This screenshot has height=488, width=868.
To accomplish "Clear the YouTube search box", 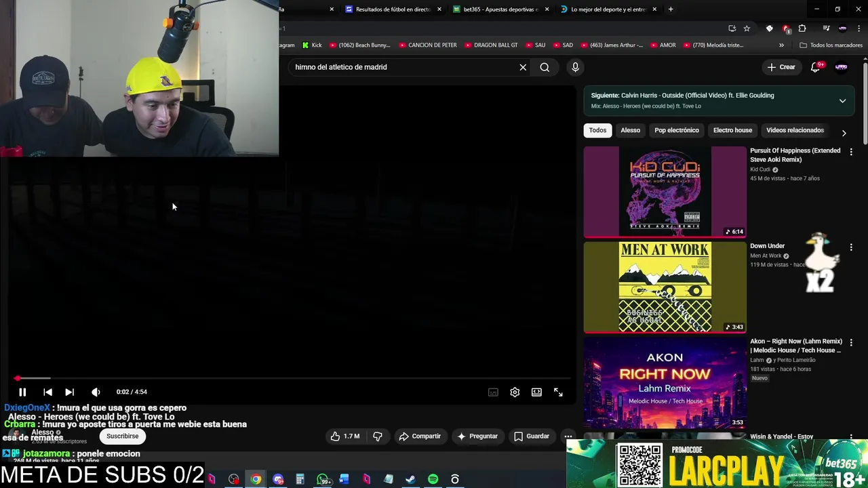I will pyautogui.click(x=523, y=67).
